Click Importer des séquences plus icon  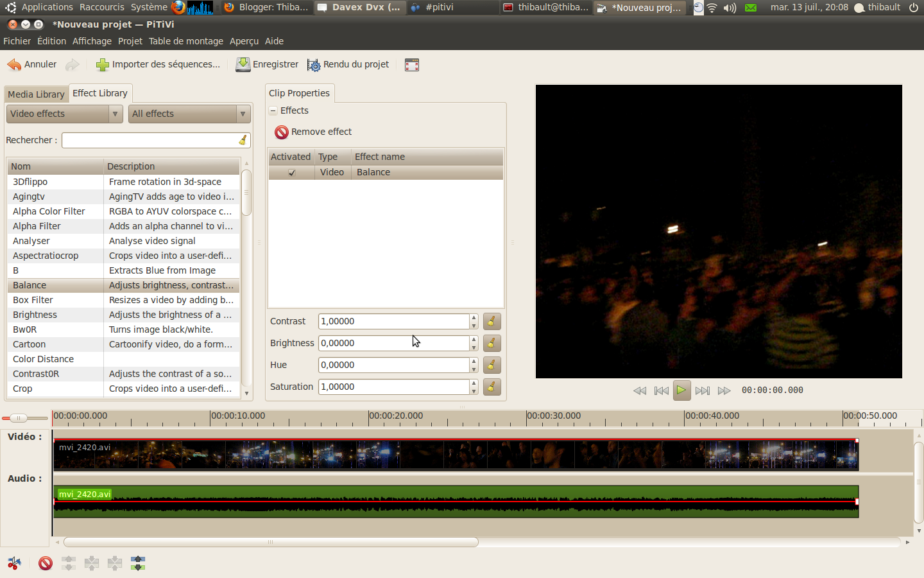102,65
